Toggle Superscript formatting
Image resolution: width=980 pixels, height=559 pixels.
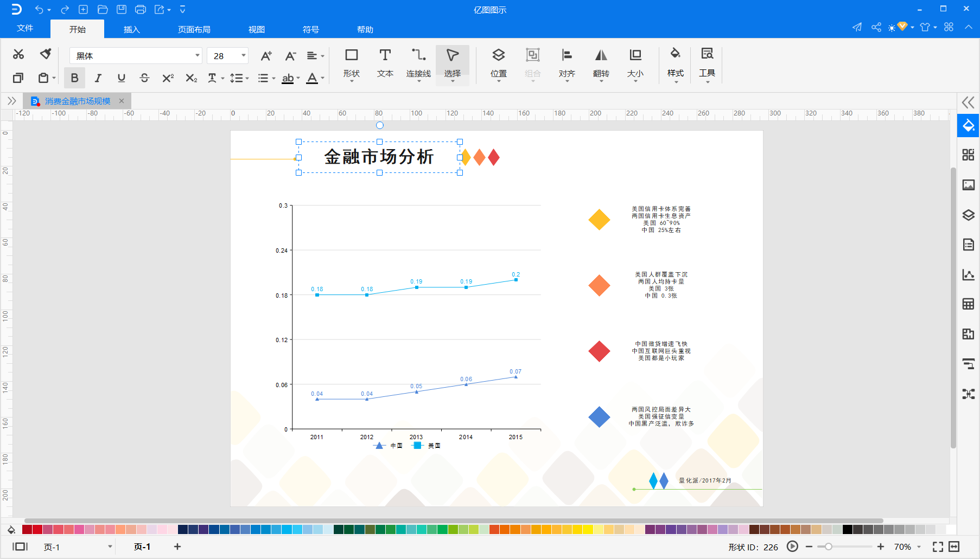pyautogui.click(x=168, y=78)
